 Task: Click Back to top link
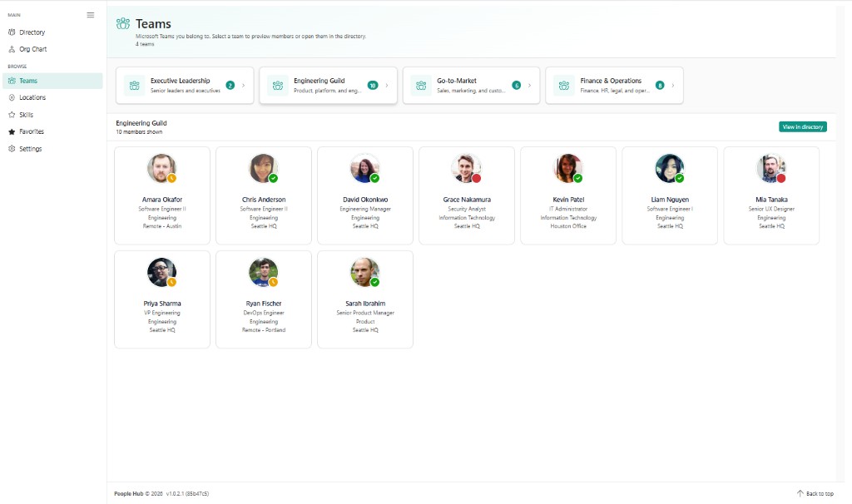tap(815, 493)
